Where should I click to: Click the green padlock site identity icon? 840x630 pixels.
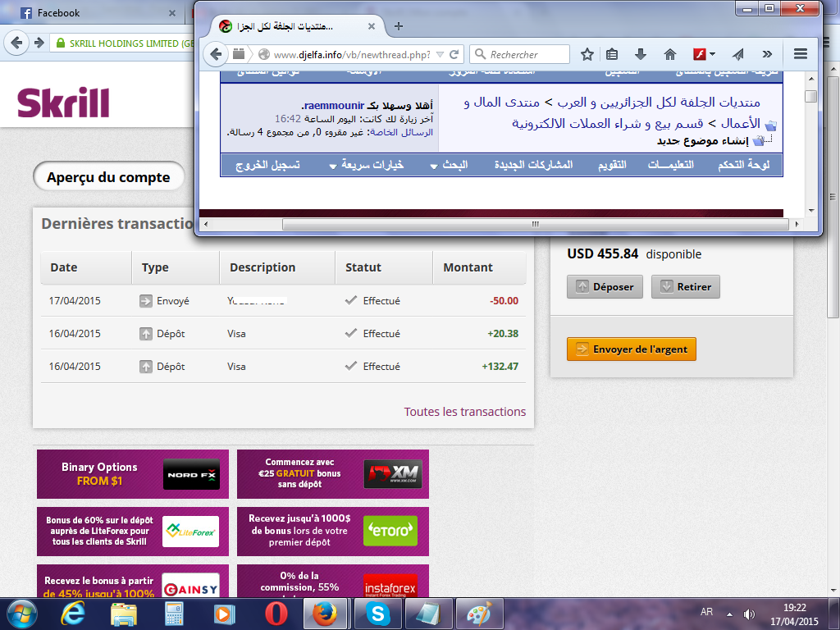tap(61, 43)
